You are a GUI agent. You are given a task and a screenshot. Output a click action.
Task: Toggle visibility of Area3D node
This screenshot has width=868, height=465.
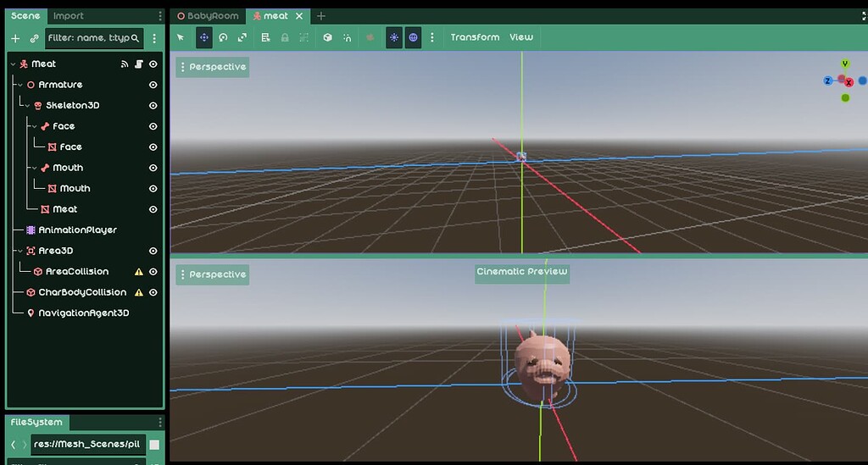153,251
